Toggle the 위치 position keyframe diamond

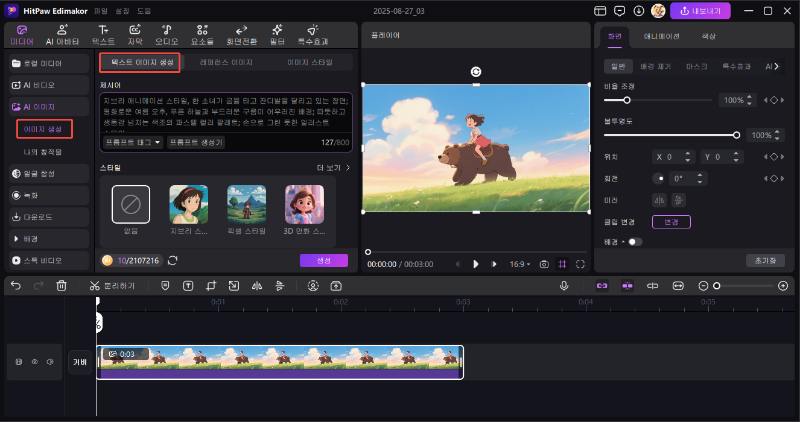pos(774,157)
